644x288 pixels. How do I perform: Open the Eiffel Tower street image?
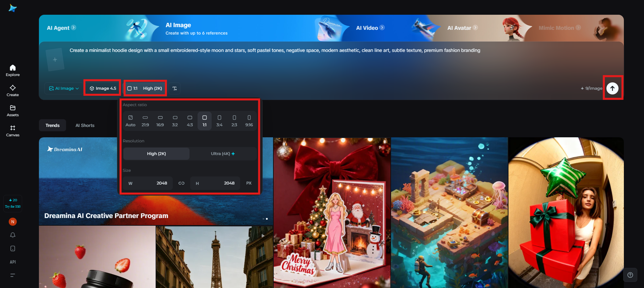(214, 257)
